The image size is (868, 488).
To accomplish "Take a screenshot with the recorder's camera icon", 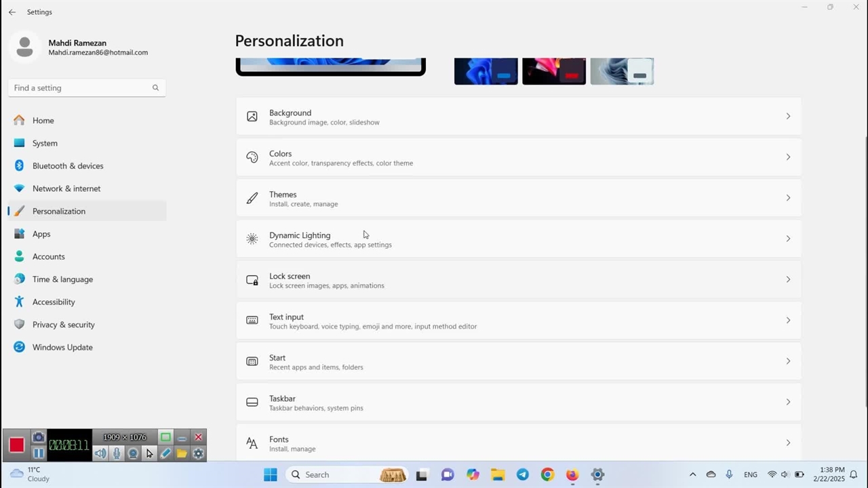I will tap(39, 437).
